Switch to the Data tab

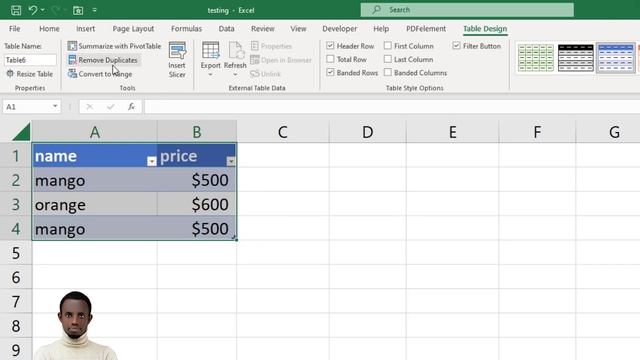coord(226,29)
